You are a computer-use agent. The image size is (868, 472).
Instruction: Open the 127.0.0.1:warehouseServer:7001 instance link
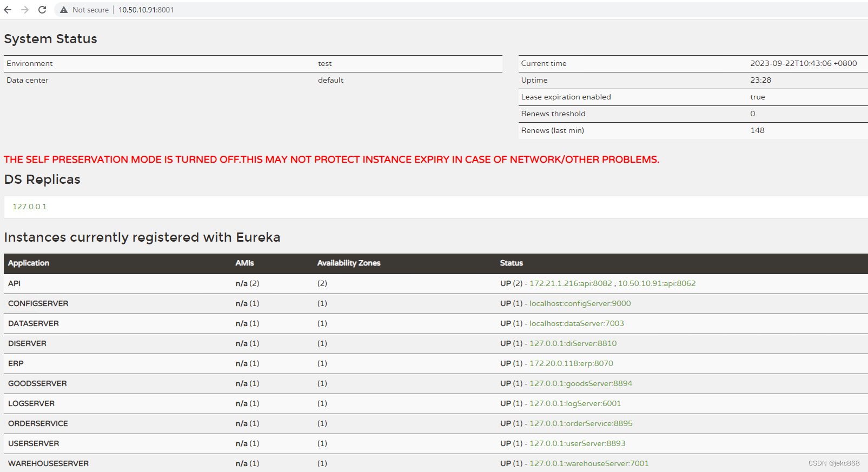589,463
